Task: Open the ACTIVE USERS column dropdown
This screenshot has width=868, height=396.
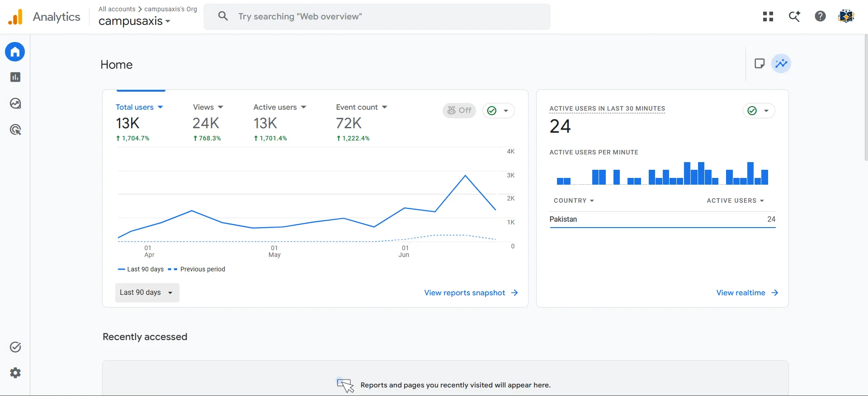Action: click(736, 200)
